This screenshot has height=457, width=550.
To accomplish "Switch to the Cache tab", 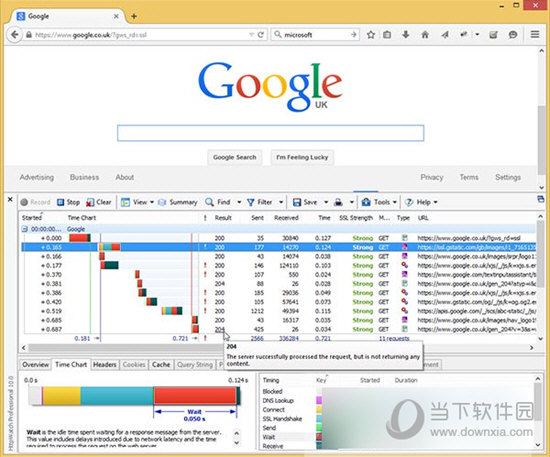I will 161,365.
